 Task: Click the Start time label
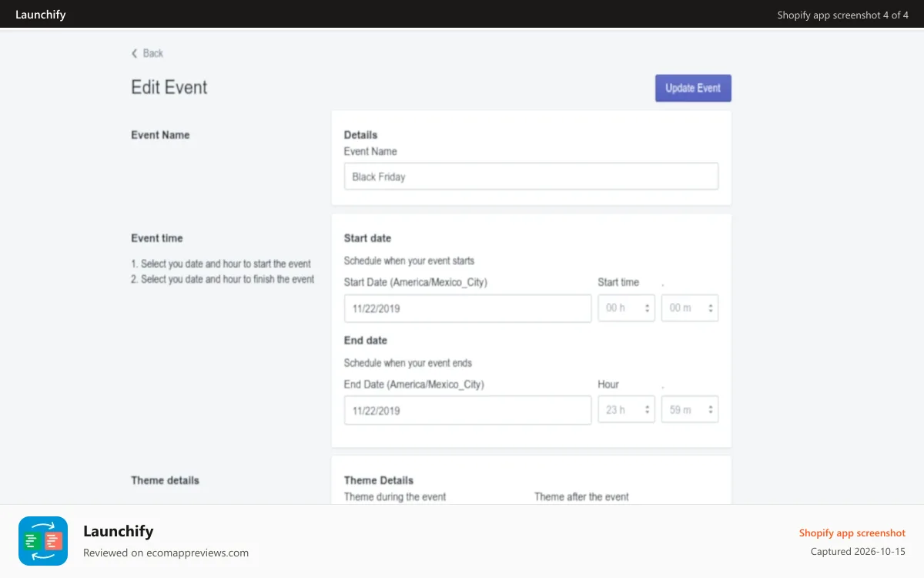[618, 282]
